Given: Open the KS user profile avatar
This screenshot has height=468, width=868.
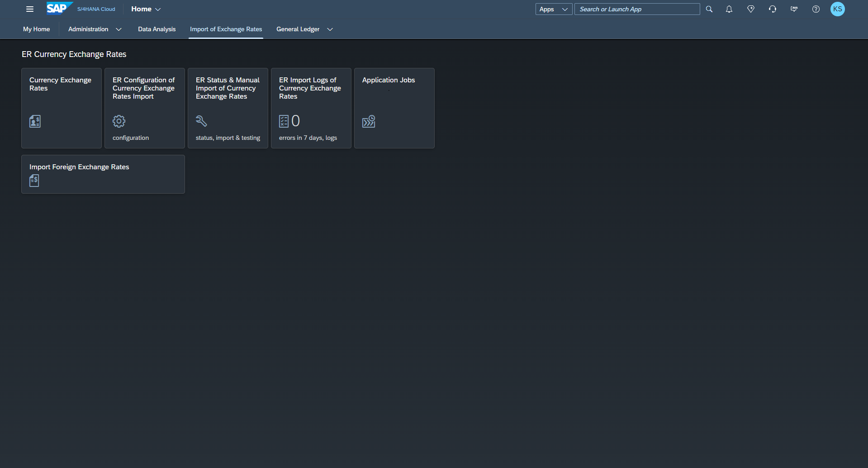Looking at the screenshot, I should pyautogui.click(x=837, y=9).
